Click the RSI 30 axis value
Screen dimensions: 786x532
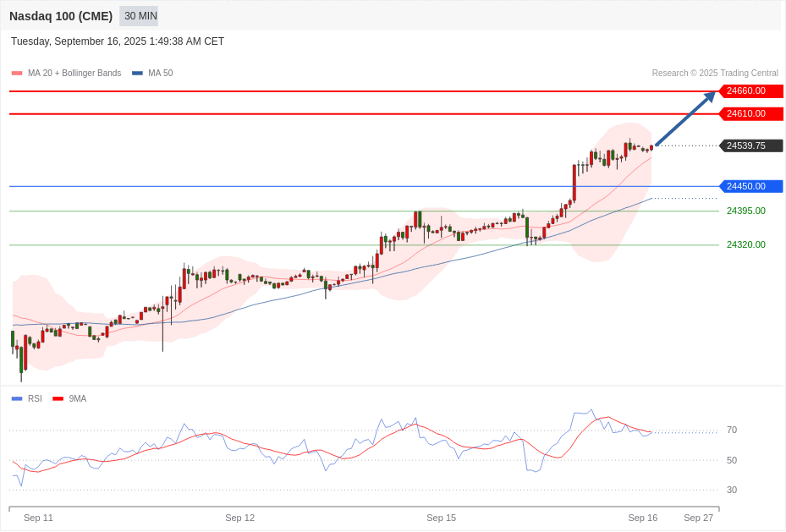(x=732, y=490)
